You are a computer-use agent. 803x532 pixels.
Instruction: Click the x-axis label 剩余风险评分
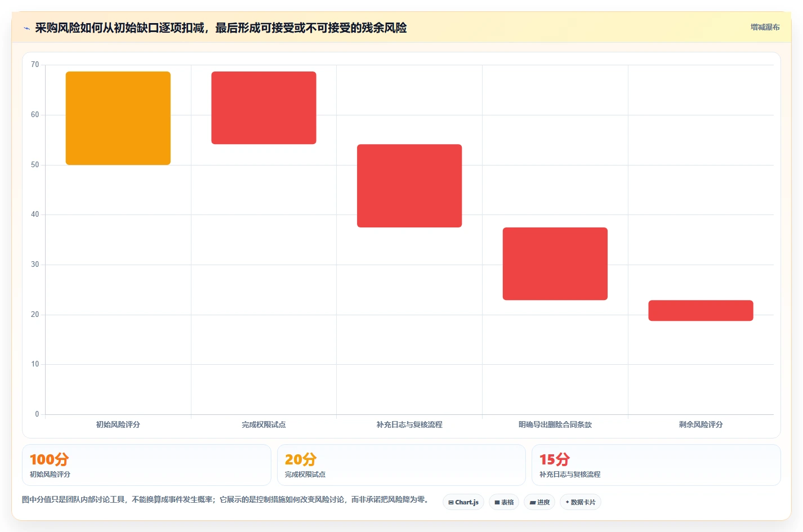point(701,424)
